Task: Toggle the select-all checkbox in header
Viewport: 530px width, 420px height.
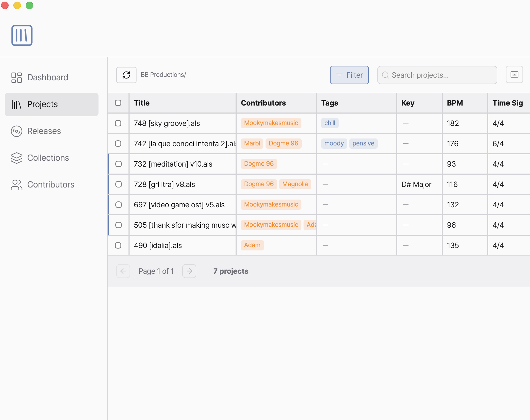Action: (x=118, y=103)
